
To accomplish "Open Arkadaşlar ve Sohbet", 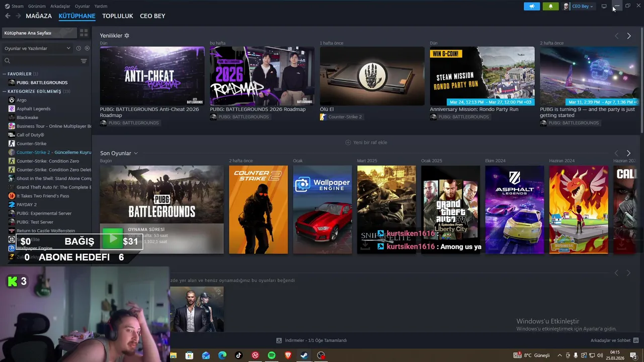I will click(x=615, y=340).
